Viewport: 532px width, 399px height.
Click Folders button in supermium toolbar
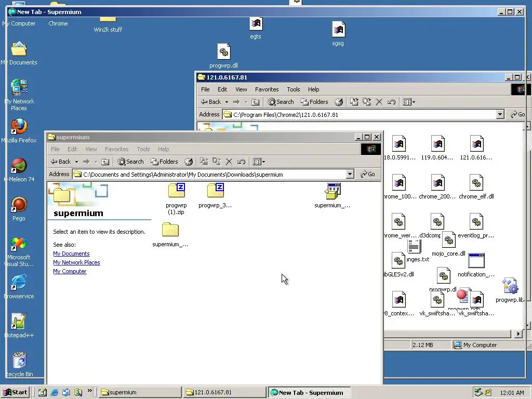pyautogui.click(x=165, y=162)
